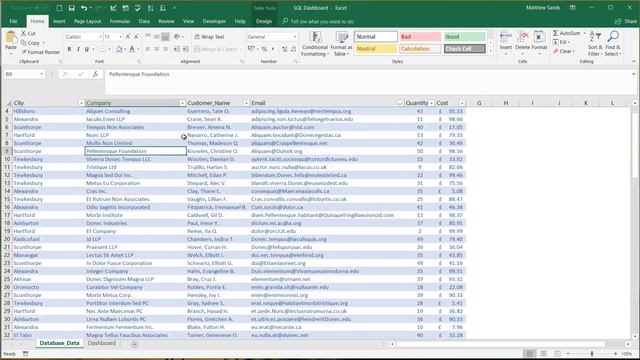Toggle Wrap Text
Screen dimensions: 640x360
pos(209,37)
